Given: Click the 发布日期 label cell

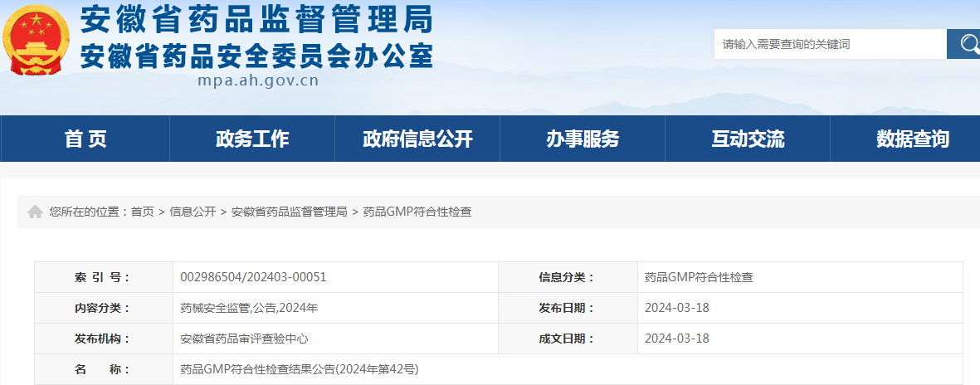Looking at the screenshot, I should (568, 308).
